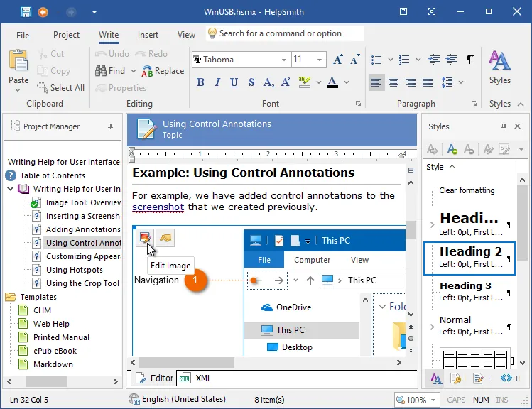Pin the Styles panel
This screenshot has height=409, width=532.
pyautogui.click(x=504, y=126)
